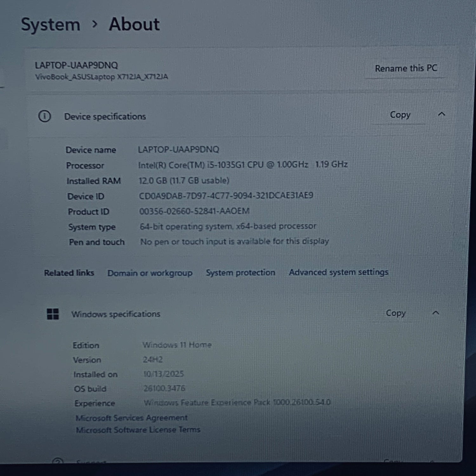Select the About page heading
This screenshot has width=476, height=476.
point(134,24)
